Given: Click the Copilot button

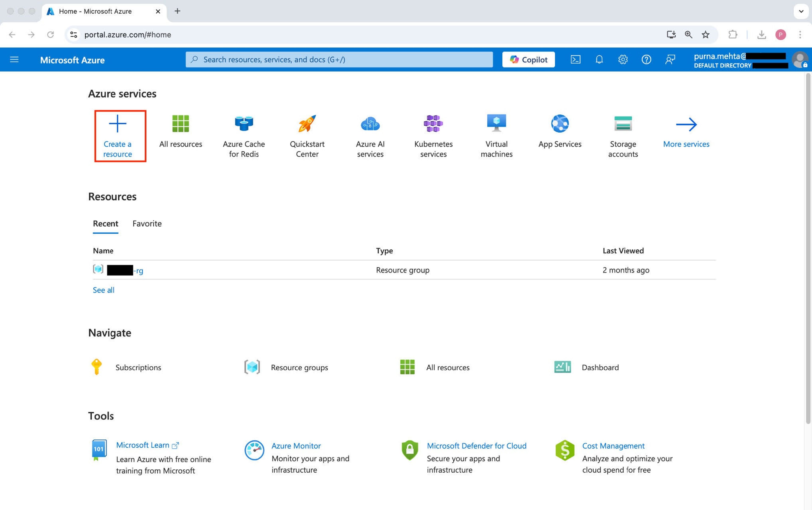Looking at the screenshot, I should 528,60.
